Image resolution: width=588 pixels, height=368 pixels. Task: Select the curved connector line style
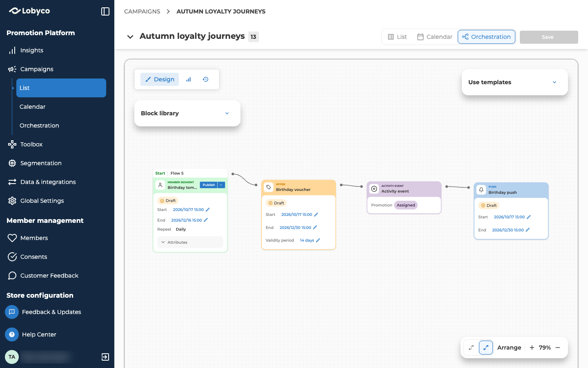[x=486, y=348]
